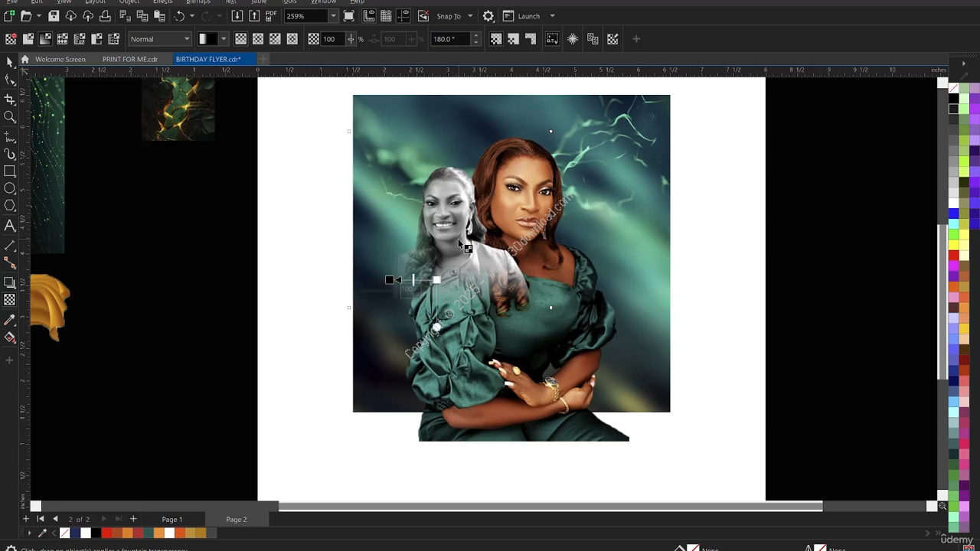Open the Options gear icon

[488, 16]
